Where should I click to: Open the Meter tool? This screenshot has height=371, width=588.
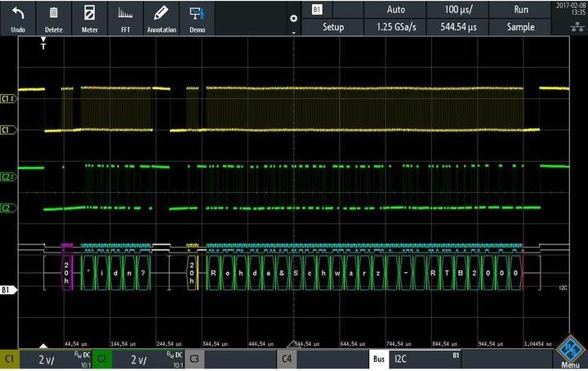[x=90, y=18]
